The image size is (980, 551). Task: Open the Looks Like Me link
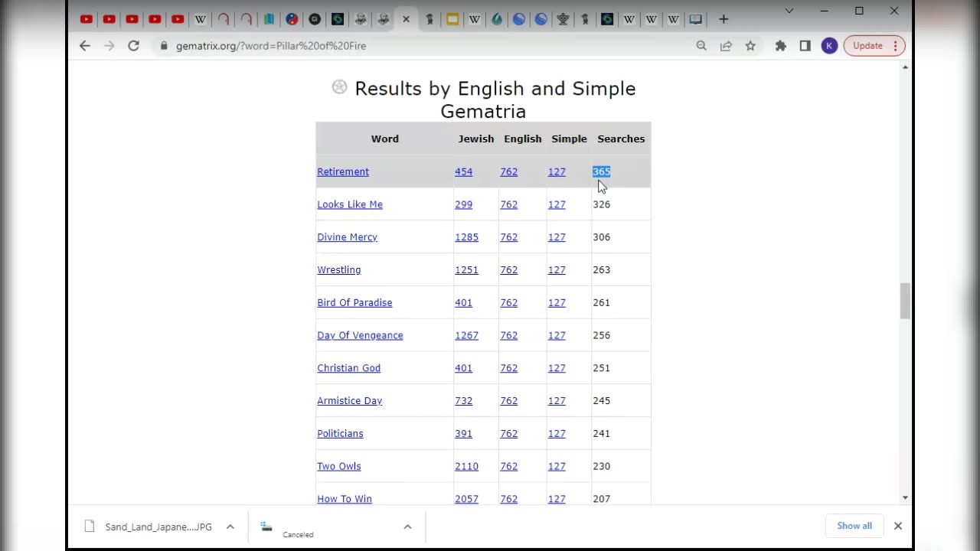[x=350, y=204]
